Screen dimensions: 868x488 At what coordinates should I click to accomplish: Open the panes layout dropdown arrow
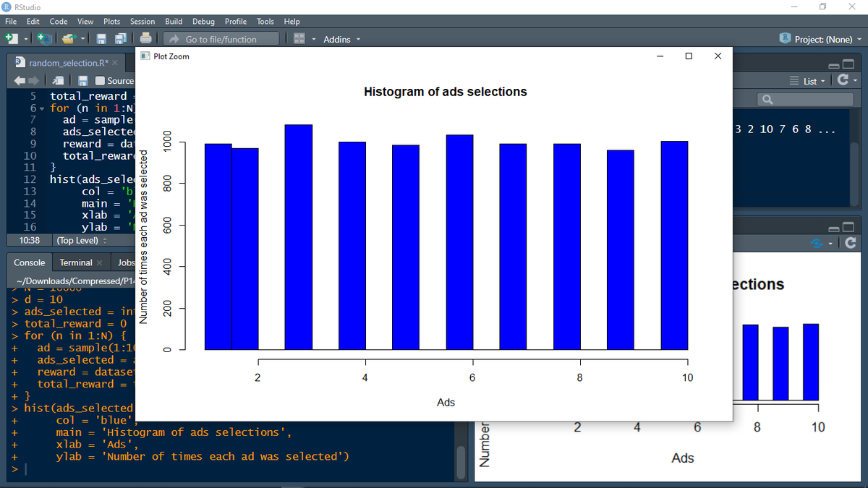[313, 39]
